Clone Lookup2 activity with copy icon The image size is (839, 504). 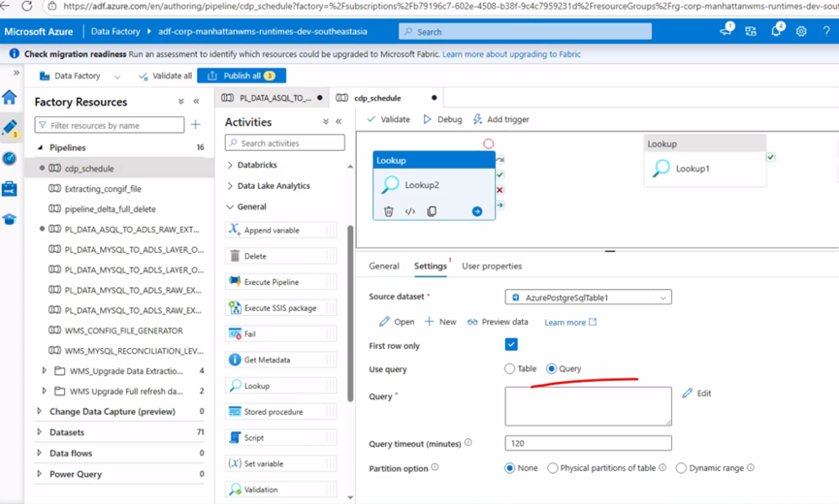coord(432,211)
